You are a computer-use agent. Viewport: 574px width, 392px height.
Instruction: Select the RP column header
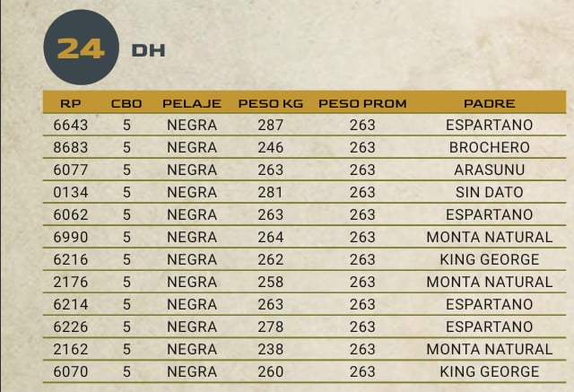click(x=71, y=103)
